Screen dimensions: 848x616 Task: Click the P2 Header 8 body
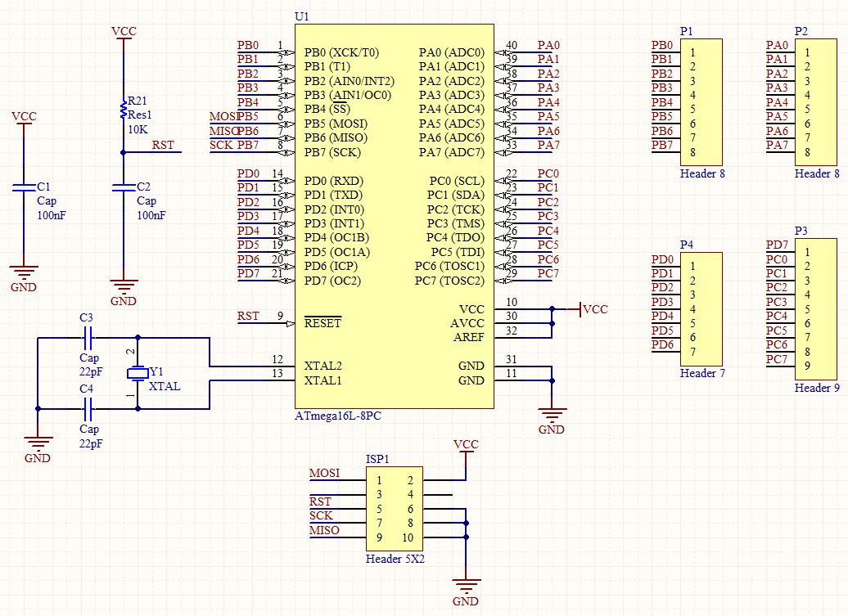click(x=816, y=103)
